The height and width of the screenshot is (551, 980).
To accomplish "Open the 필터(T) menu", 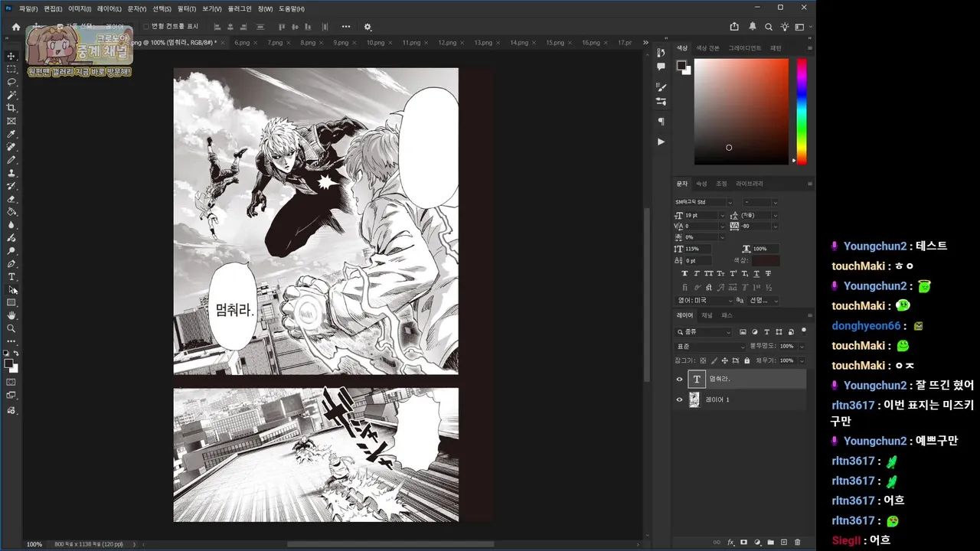I will click(x=186, y=8).
